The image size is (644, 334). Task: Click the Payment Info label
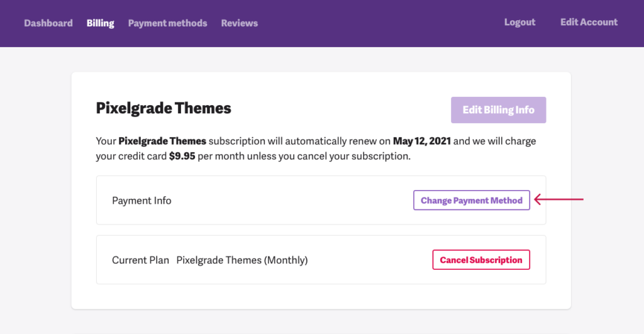point(142,201)
